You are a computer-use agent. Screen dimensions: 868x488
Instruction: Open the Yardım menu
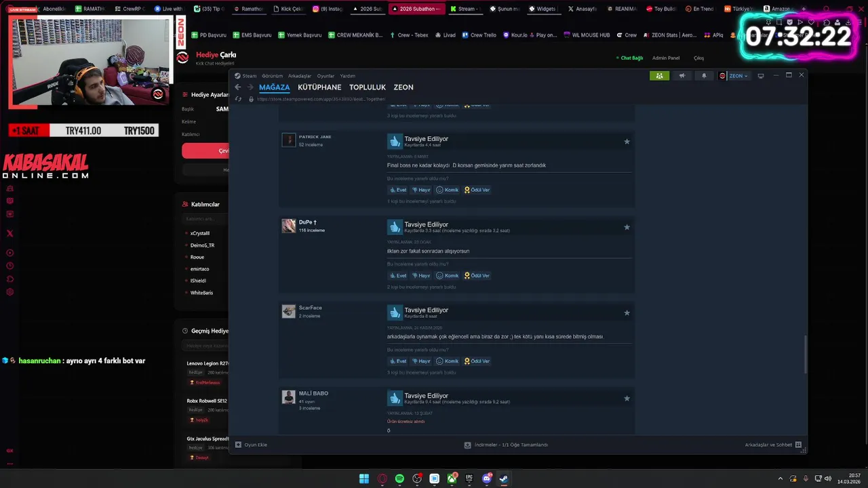coord(347,76)
